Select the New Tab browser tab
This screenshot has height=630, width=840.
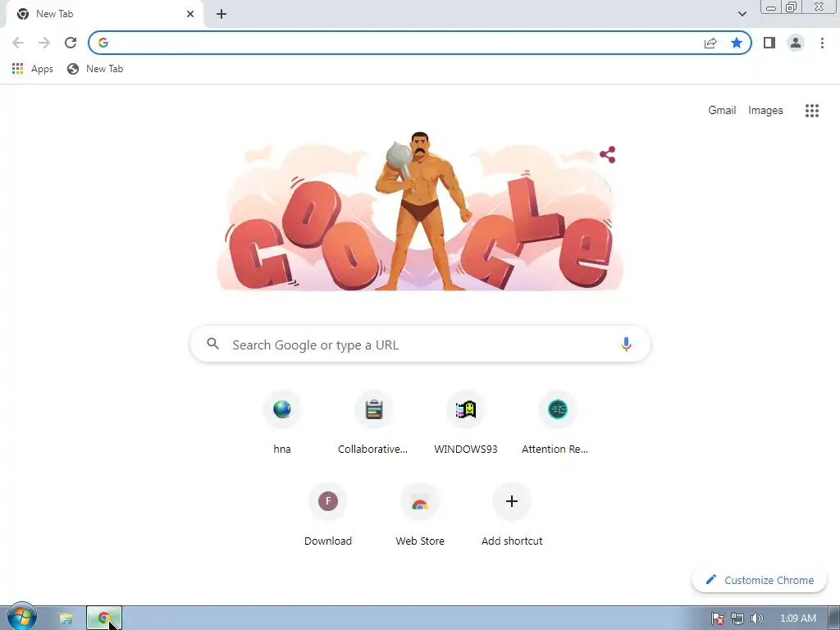(104, 14)
